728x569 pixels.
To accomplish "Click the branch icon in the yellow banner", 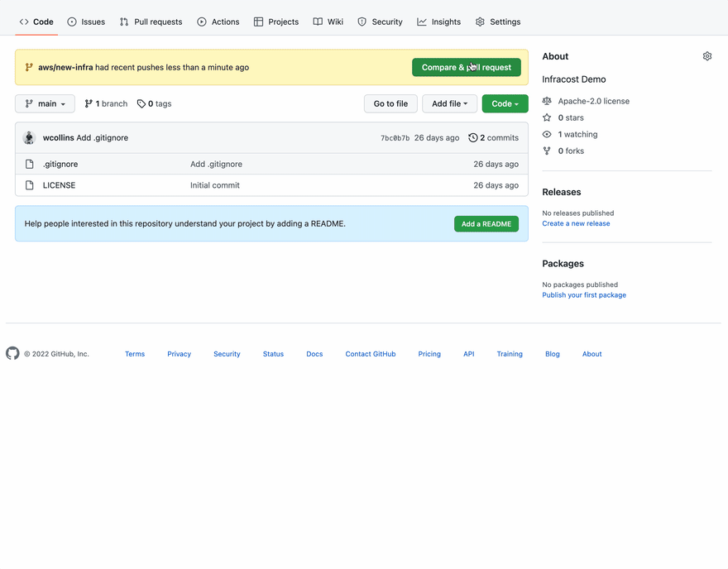I will pyautogui.click(x=29, y=67).
